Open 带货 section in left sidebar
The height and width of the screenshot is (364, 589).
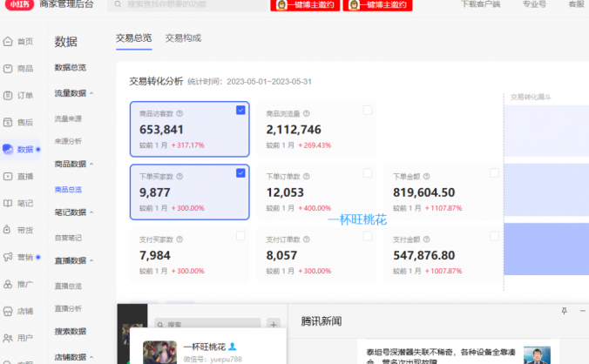pos(18,230)
